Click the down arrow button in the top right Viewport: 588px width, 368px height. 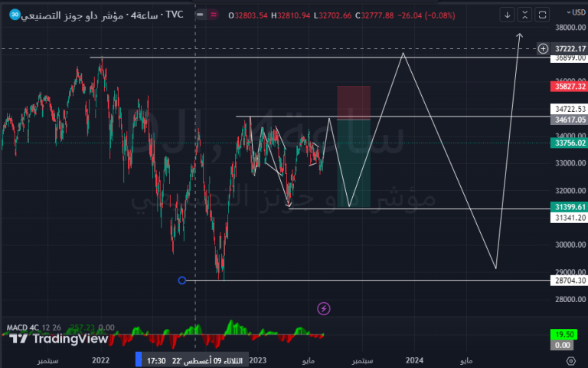(x=507, y=15)
